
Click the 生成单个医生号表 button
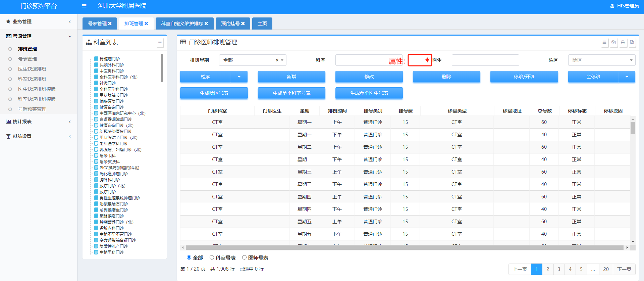[x=369, y=93]
